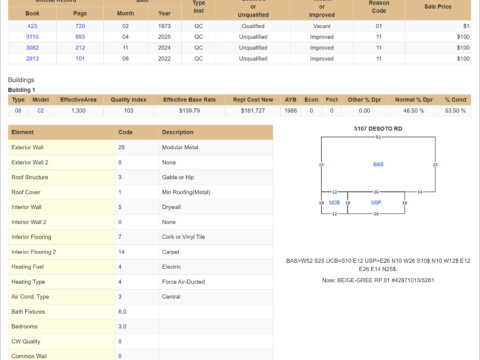Click book 3082 link
The image size is (480, 360).
pyautogui.click(x=32, y=48)
